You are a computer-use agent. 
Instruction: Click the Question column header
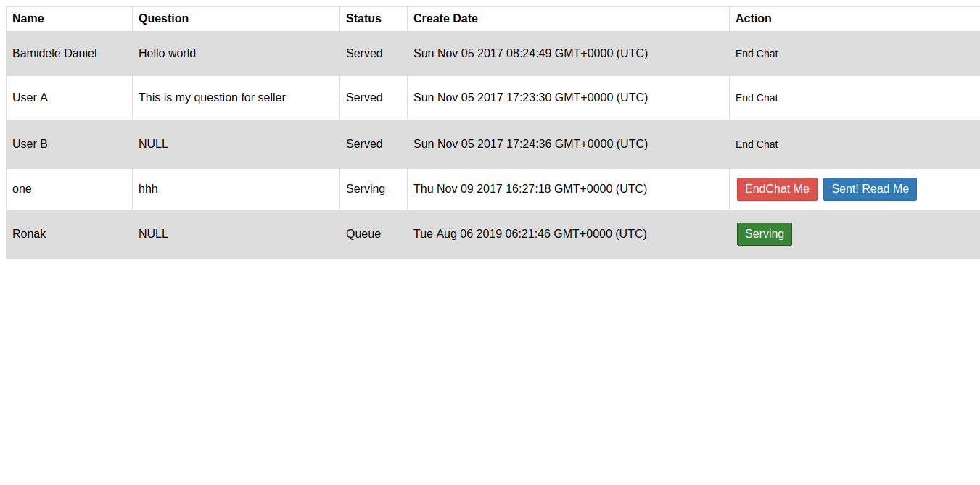pos(163,19)
